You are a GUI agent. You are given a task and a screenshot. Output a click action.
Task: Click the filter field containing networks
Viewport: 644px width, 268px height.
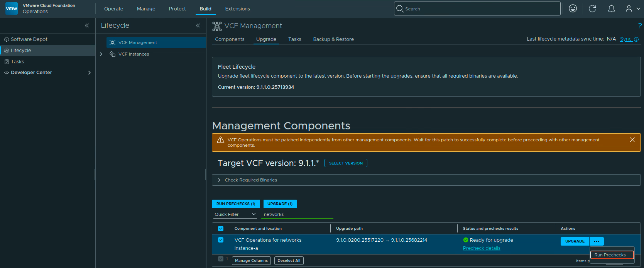(x=297, y=214)
